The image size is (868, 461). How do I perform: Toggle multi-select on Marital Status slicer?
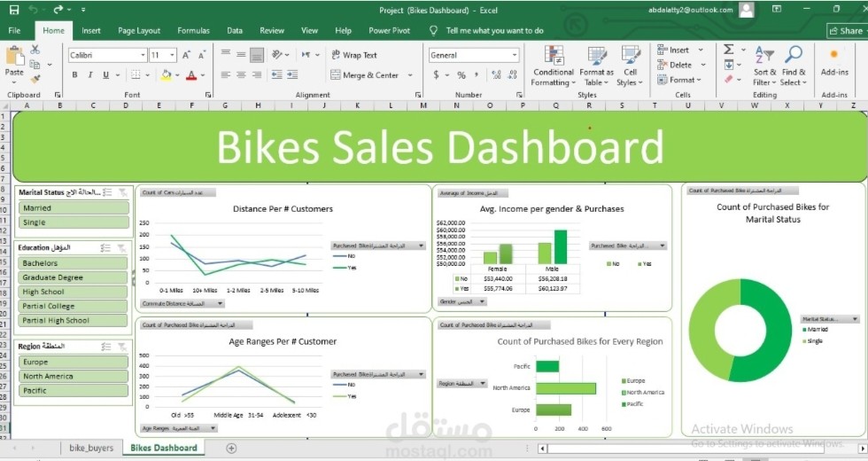(x=107, y=192)
